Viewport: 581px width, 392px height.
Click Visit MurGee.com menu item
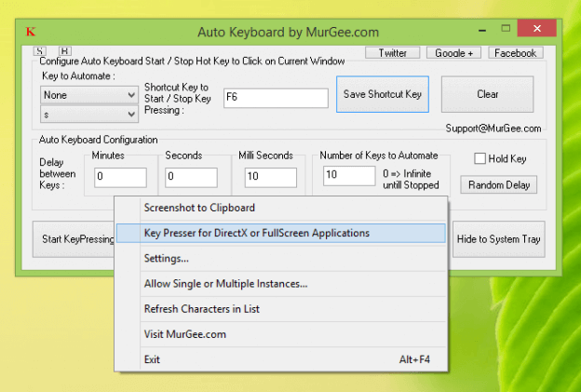tap(184, 333)
